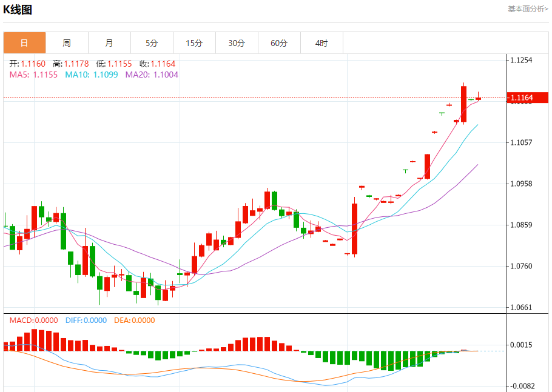The width and height of the screenshot is (552, 392).
Task: Click the 1.0958 price axis label
Action: 521,184
